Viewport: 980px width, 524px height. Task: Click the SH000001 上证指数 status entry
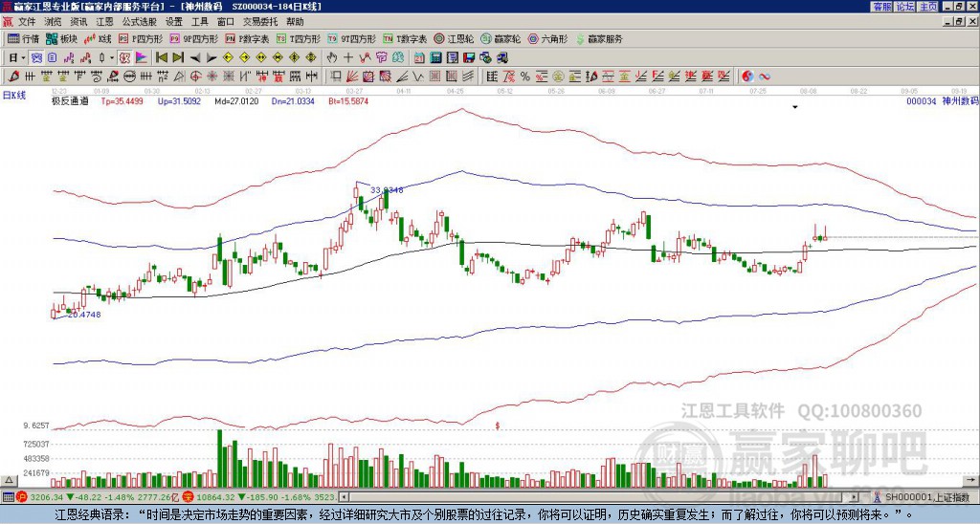926,497
